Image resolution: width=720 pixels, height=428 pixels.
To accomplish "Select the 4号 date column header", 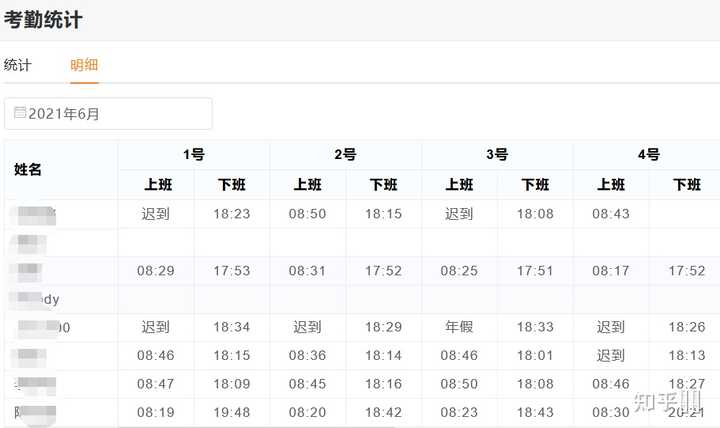I will [648, 155].
